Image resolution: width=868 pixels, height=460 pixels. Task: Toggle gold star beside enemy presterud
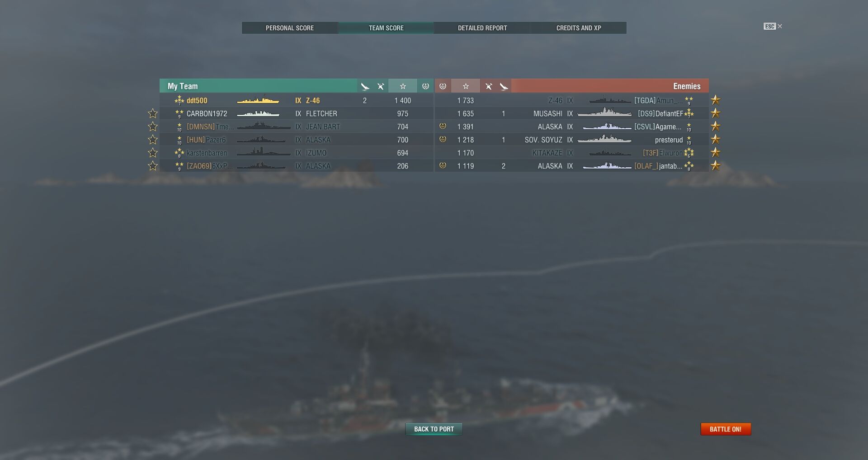pyautogui.click(x=715, y=140)
